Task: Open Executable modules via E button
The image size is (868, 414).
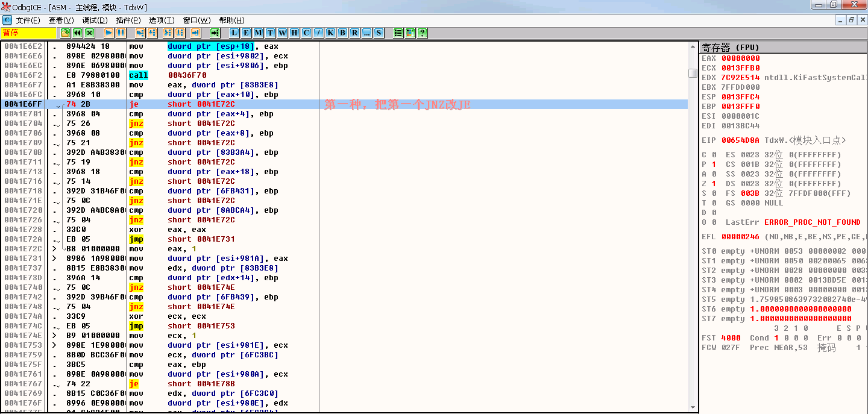Action: (x=246, y=33)
